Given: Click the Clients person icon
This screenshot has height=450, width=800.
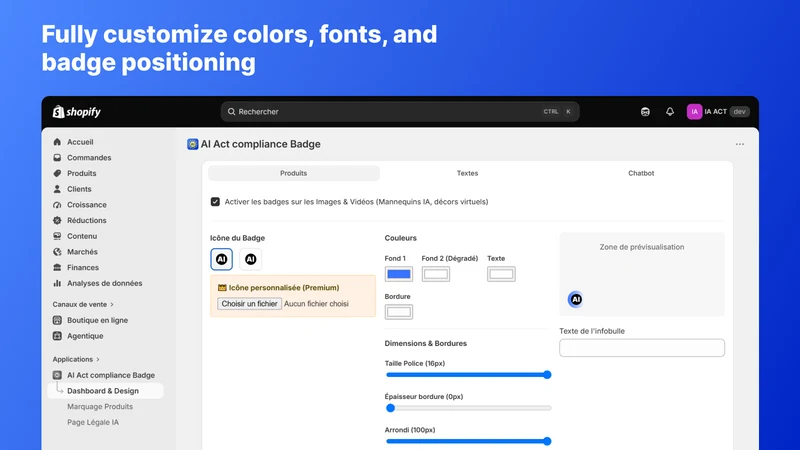Looking at the screenshot, I should coord(57,189).
